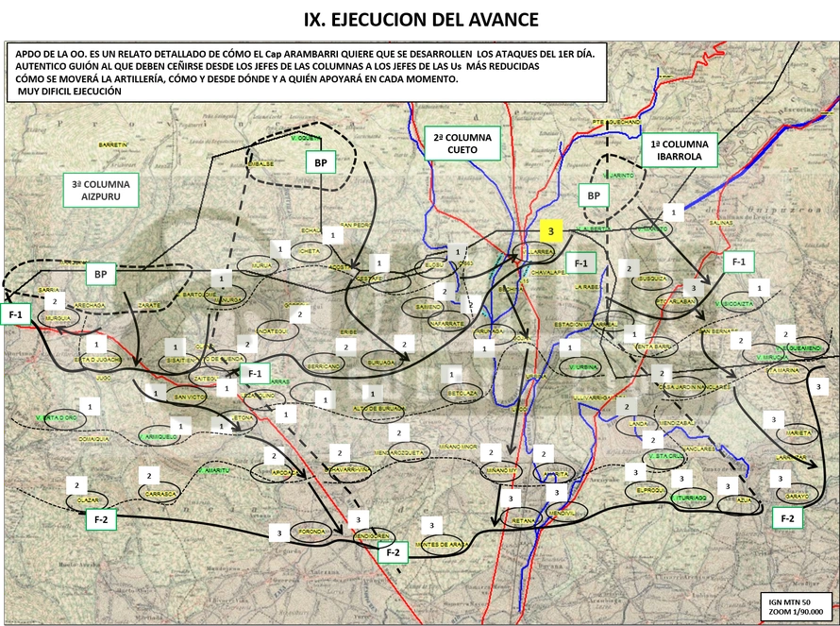The height and width of the screenshot is (626, 840).
Task: Click the circled MONTES DE ARACA objective
Action: coord(442,545)
